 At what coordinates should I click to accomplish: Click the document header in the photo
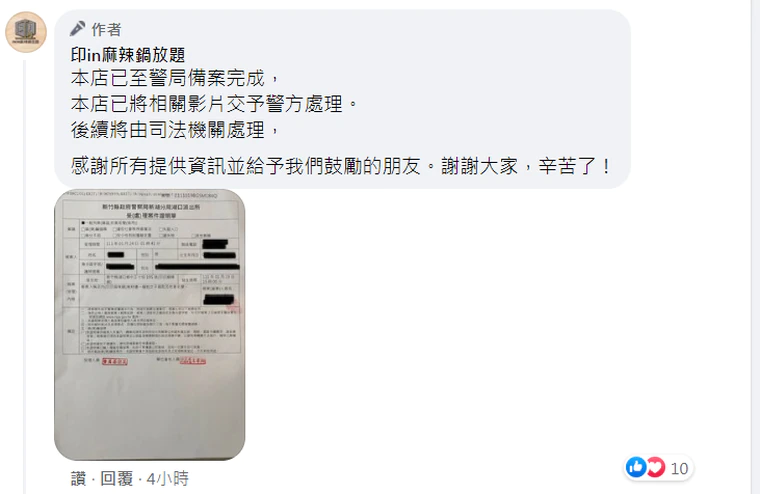(151, 210)
